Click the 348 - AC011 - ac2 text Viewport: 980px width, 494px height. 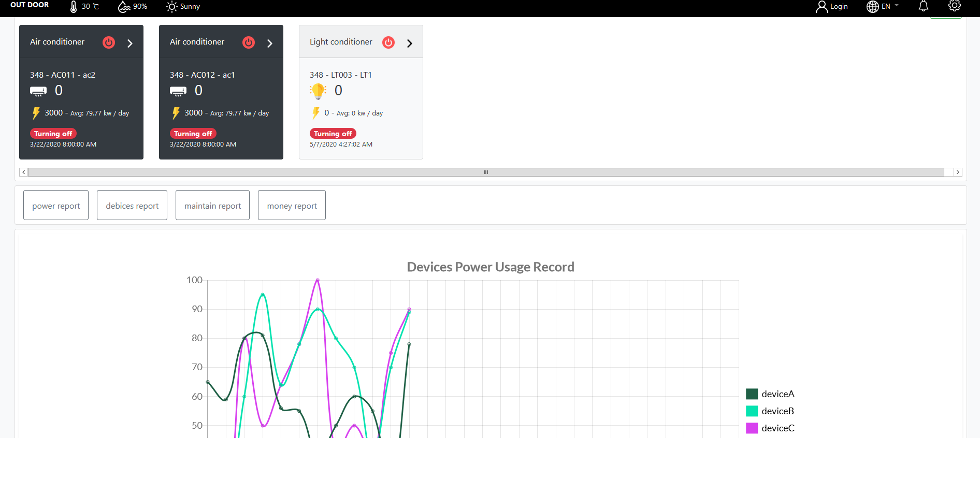coord(63,75)
